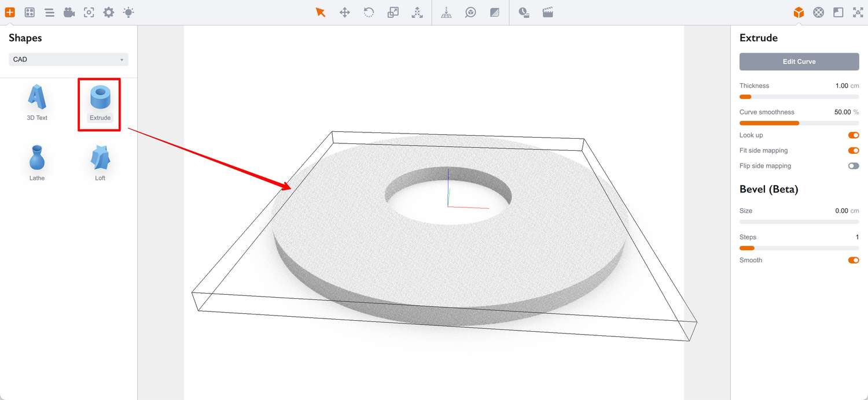Add a 3D Text shape

tap(37, 102)
